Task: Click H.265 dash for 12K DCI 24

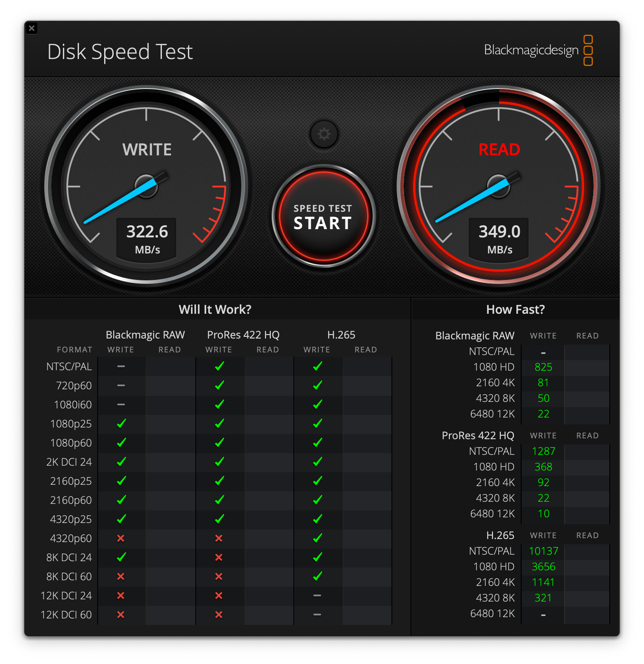Action: coord(317,595)
